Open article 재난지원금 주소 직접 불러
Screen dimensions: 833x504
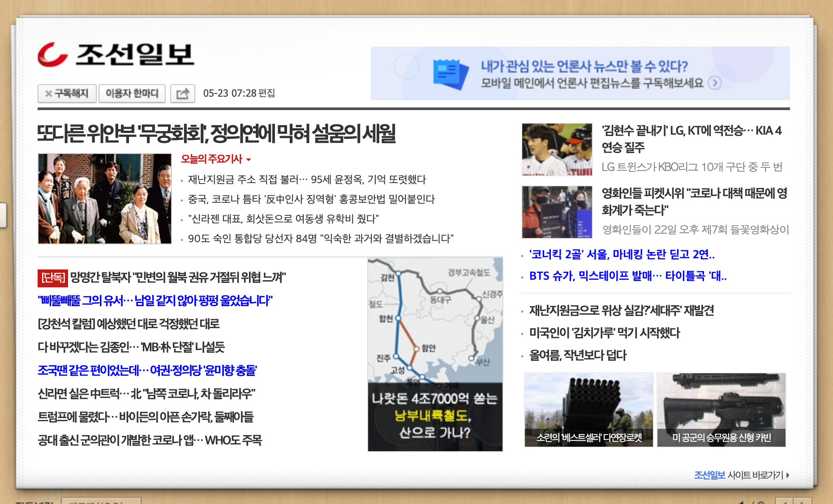point(307,179)
